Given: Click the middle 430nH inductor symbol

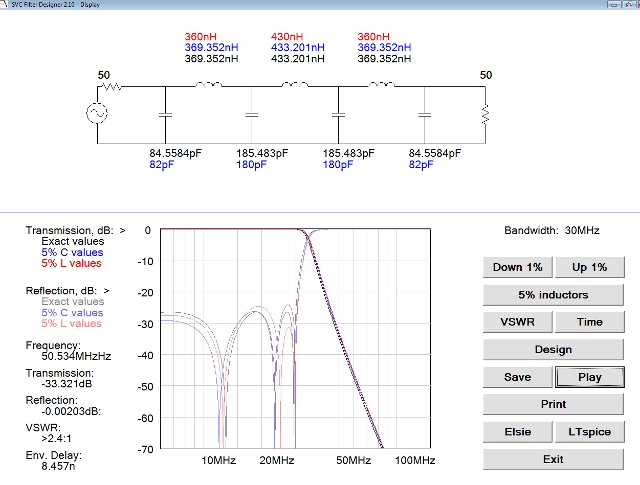Looking at the screenshot, I should pyautogui.click(x=294, y=86).
